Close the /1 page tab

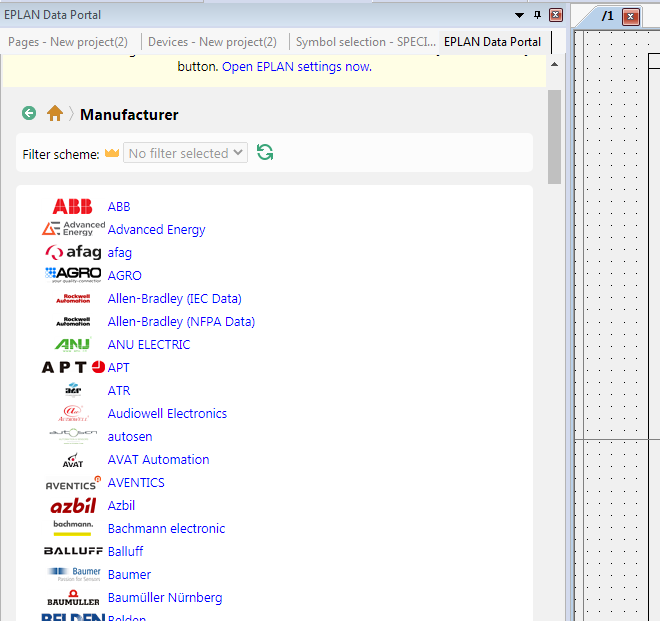[x=631, y=16]
